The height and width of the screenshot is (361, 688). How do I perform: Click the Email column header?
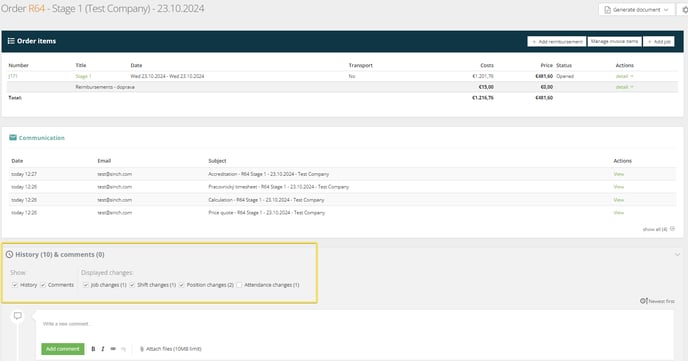(x=104, y=161)
